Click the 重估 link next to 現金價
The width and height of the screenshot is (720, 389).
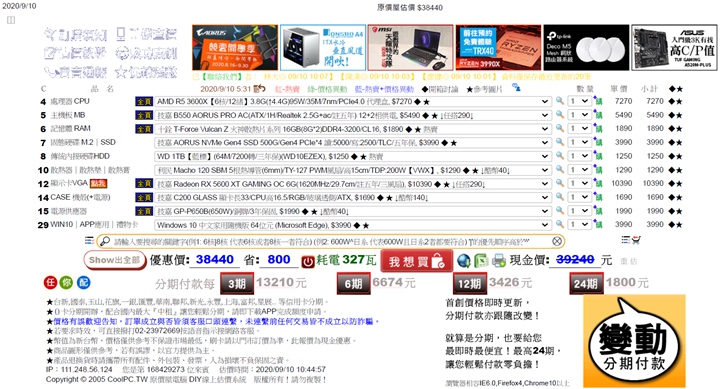tap(629, 261)
